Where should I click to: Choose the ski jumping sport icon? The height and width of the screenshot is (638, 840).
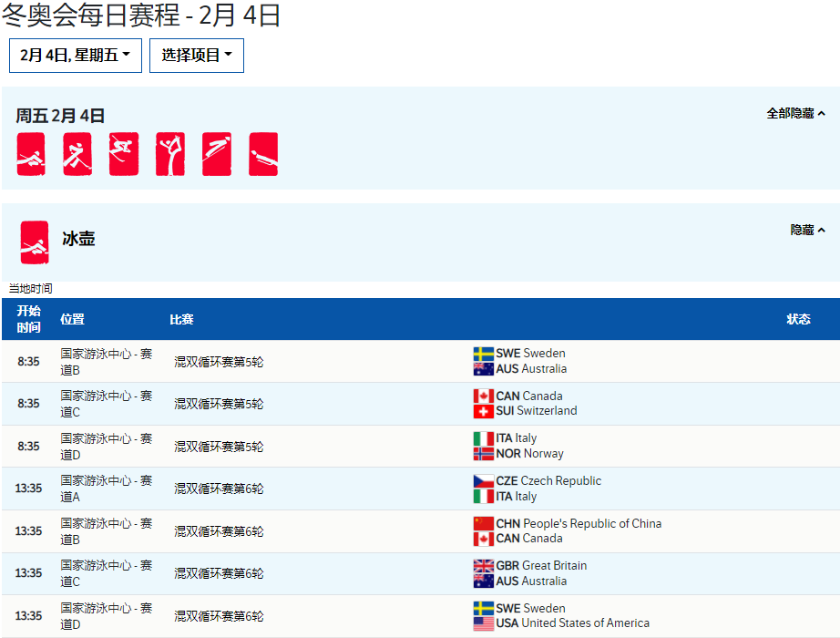pyautogui.click(x=217, y=154)
